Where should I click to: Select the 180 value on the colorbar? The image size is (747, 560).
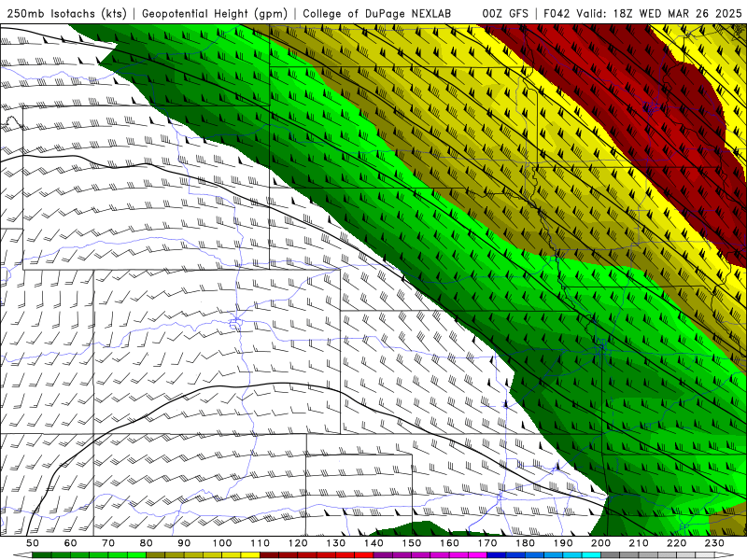(525, 543)
